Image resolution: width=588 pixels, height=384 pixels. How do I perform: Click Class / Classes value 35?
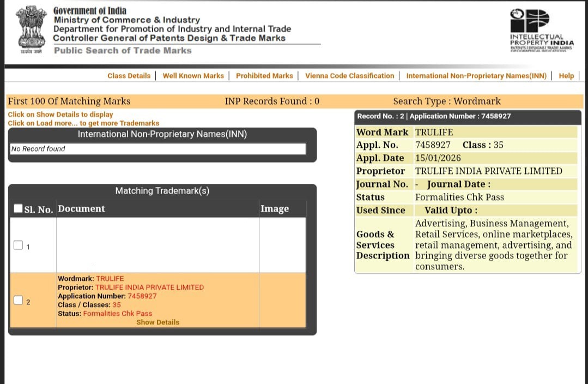point(117,304)
